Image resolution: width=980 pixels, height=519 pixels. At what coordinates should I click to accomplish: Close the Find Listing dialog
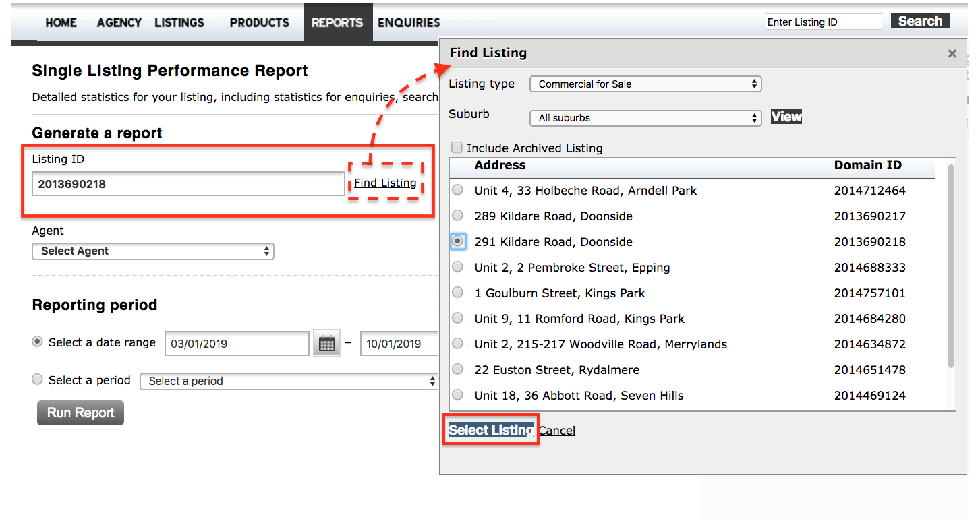click(x=952, y=53)
